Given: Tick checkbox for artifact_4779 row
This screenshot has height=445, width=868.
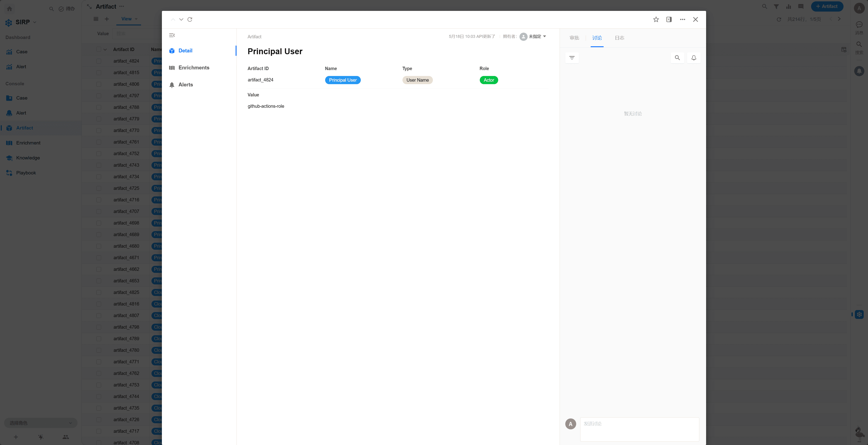Looking at the screenshot, I should [x=99, y=119].
